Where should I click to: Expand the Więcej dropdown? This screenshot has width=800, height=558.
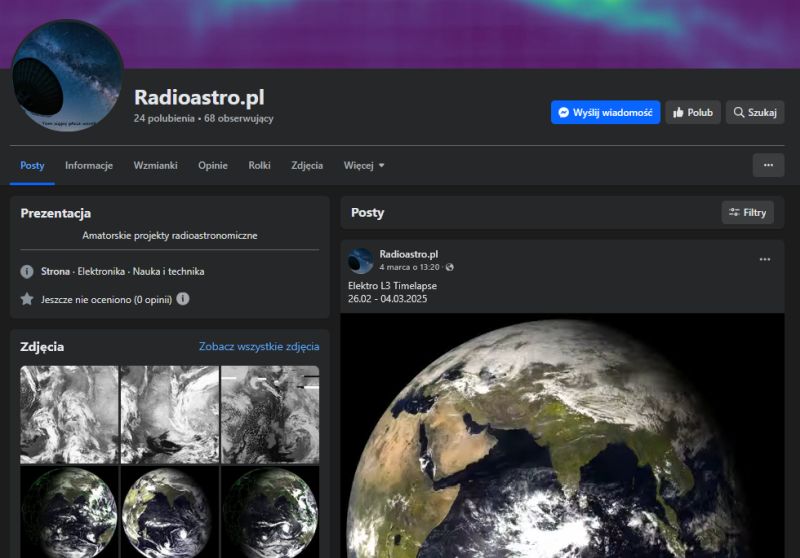coord(364,165)
